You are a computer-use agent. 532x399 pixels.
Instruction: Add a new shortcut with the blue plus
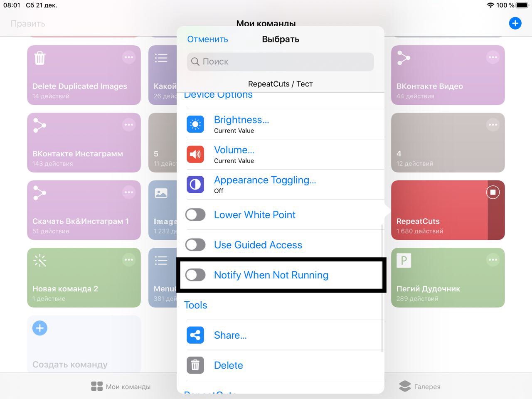tap(515, 23)
